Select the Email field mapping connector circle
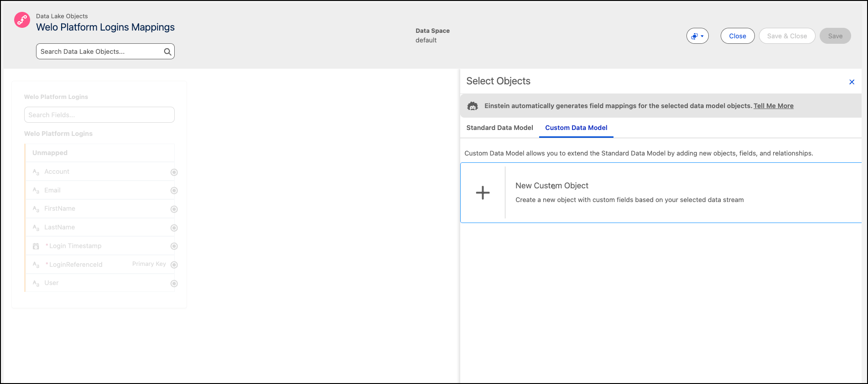 (x=174, y=191)
